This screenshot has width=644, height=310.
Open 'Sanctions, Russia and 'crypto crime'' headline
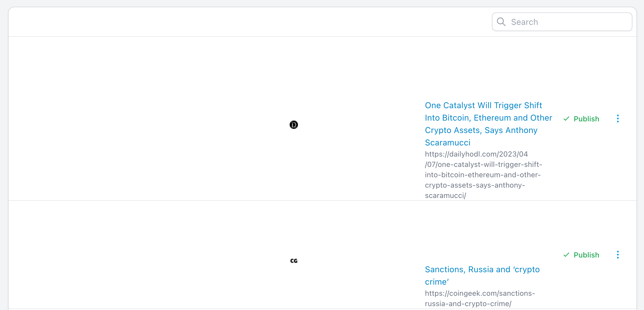(482, 270)
